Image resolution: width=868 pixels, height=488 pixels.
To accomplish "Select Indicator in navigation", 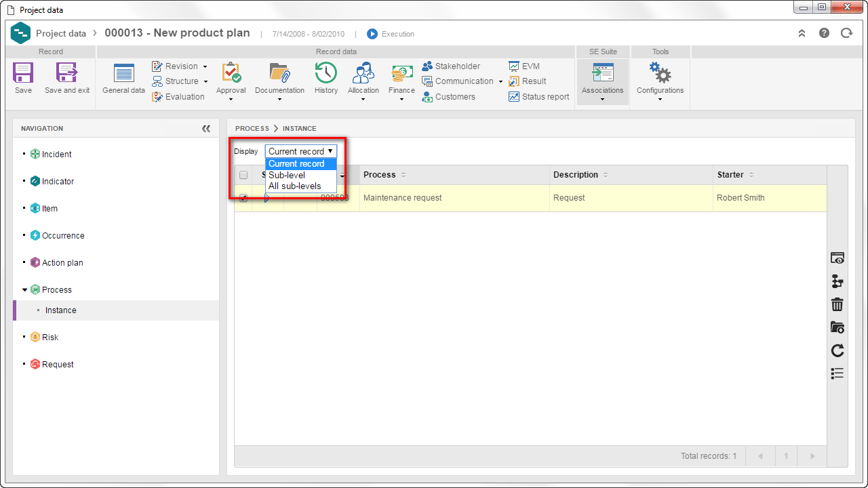I will pos(52,182).
